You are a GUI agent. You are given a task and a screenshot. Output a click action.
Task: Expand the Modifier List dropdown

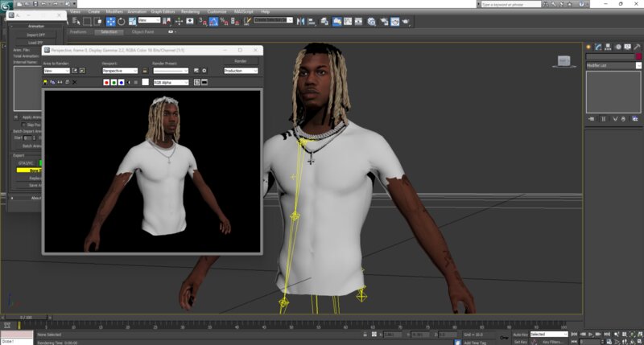tap(612, 65)
